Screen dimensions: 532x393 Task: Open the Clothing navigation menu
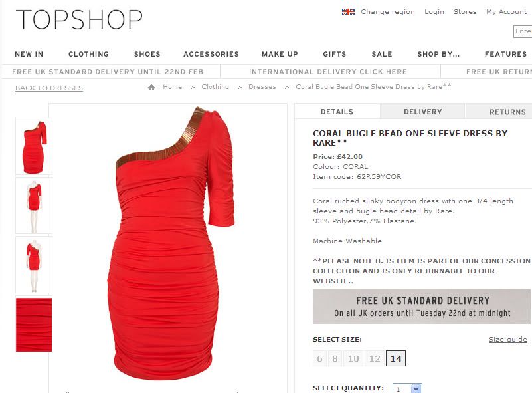[x=88, y=54]
